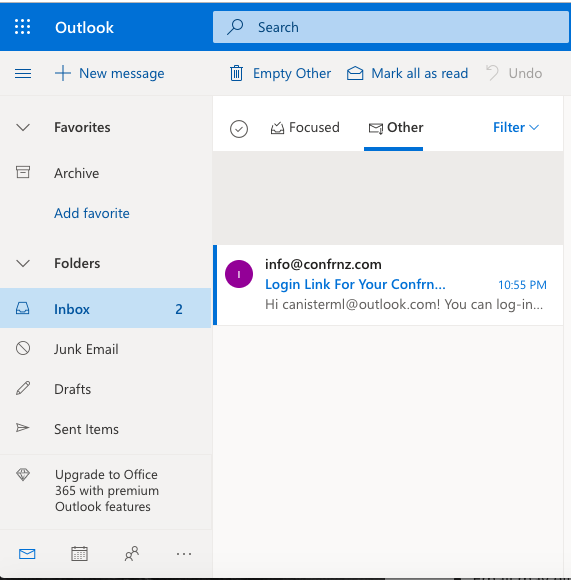571x580 pixels.
Task: Click the Undo arrow icon
Action: click(x=493, y=73)
